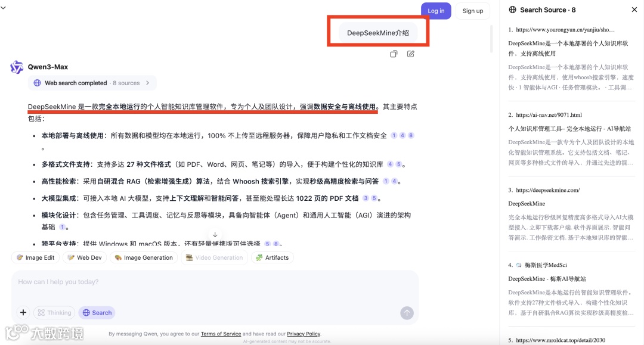Image resolution: width=644 pixels, height=345 pixels.
Task: Toggle Thinking mode
Action: click(x=55, y=313)
